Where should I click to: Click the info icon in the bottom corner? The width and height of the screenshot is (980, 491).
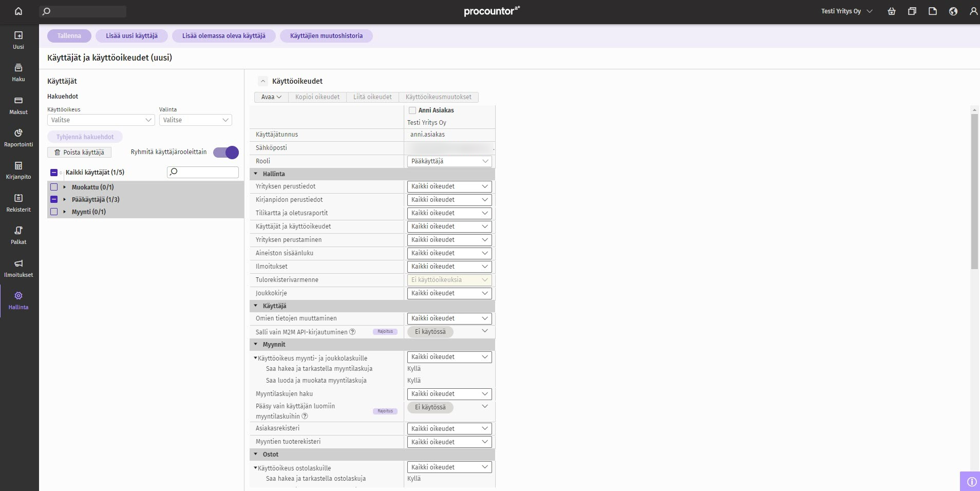971,482
